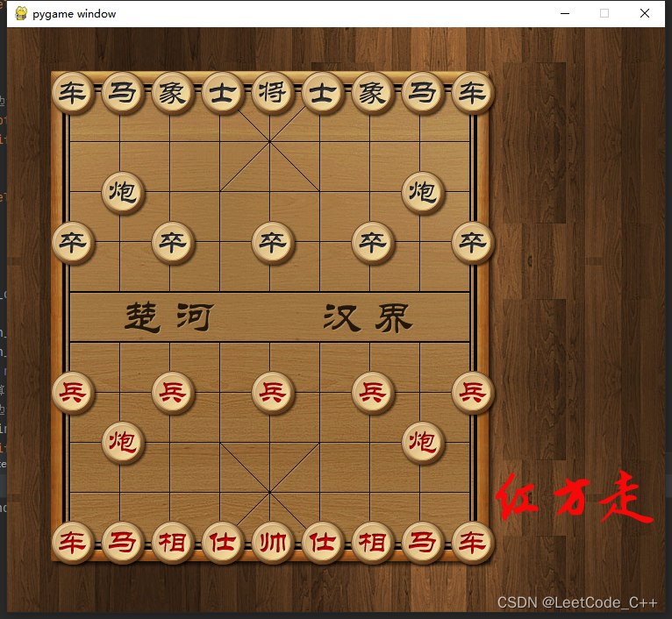Select the center-file black 卒 pawn

pos(273,243)
